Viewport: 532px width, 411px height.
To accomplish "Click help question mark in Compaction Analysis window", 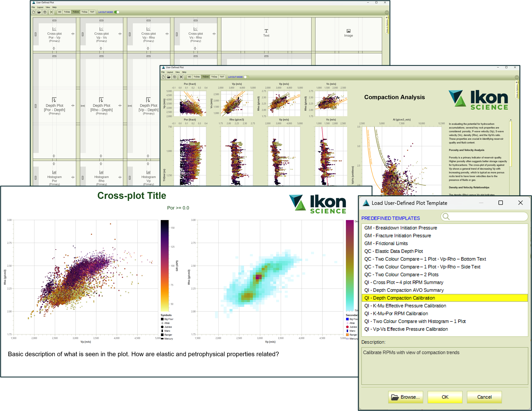I will 517,77.
